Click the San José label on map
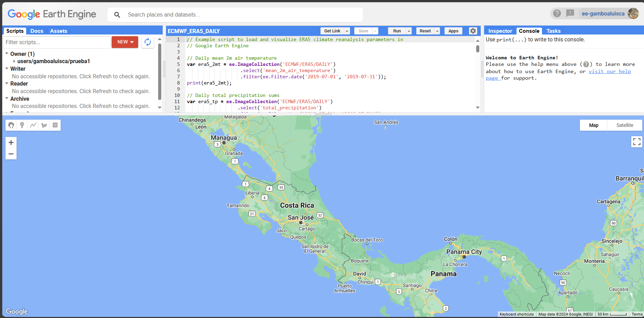The width and height of the screenshot is (644, 318). (x=301, y=218)
